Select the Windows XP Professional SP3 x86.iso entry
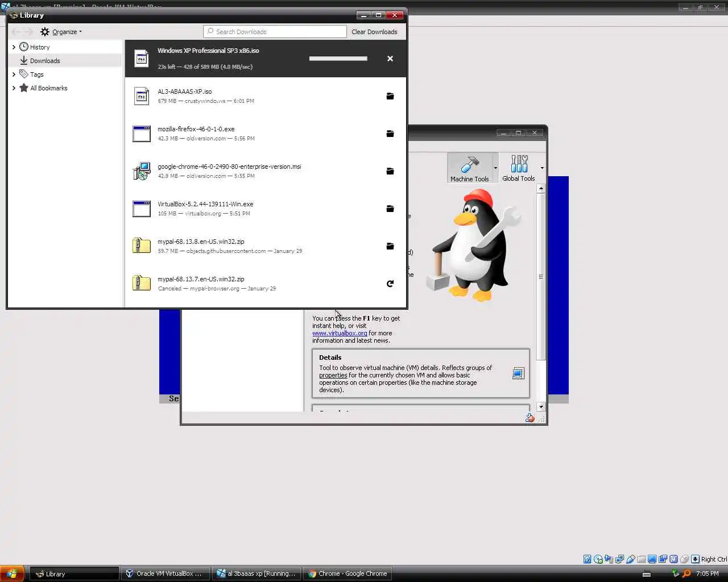Image resolution: width=728 pixels, height=582 pixels. [x=266, y=59]
